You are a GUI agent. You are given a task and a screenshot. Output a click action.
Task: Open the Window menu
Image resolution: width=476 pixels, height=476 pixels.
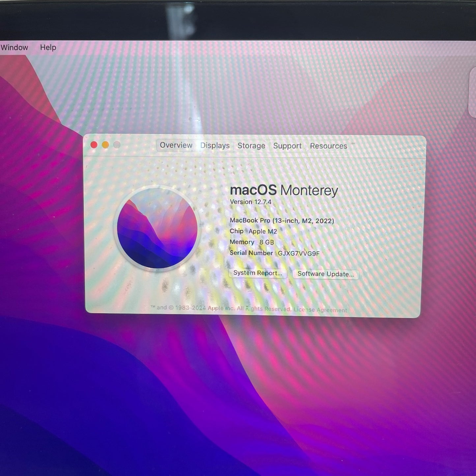(x=14, y=47)
